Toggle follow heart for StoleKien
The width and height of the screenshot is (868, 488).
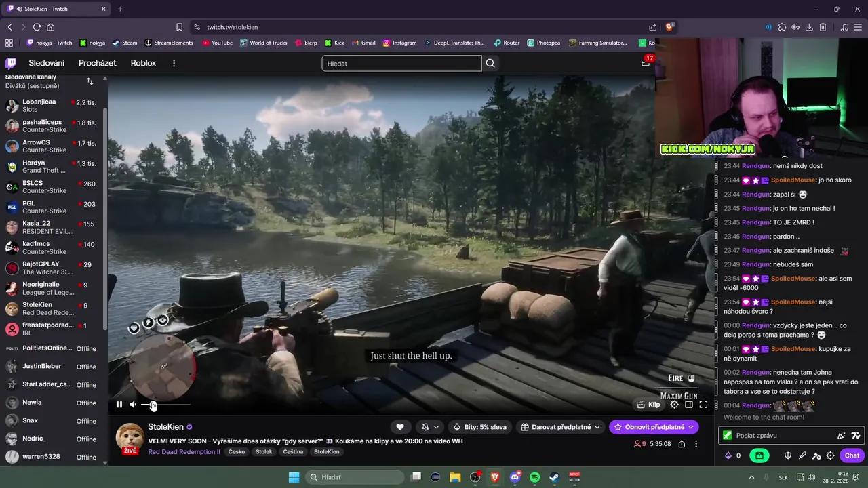pyautogui.click(x=400, y=427)
